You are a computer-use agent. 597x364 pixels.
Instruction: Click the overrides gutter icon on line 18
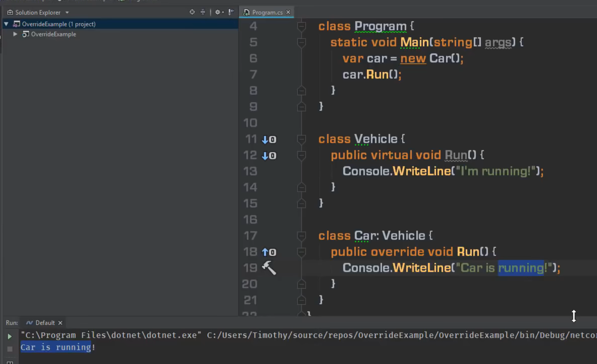click(269, 252)
